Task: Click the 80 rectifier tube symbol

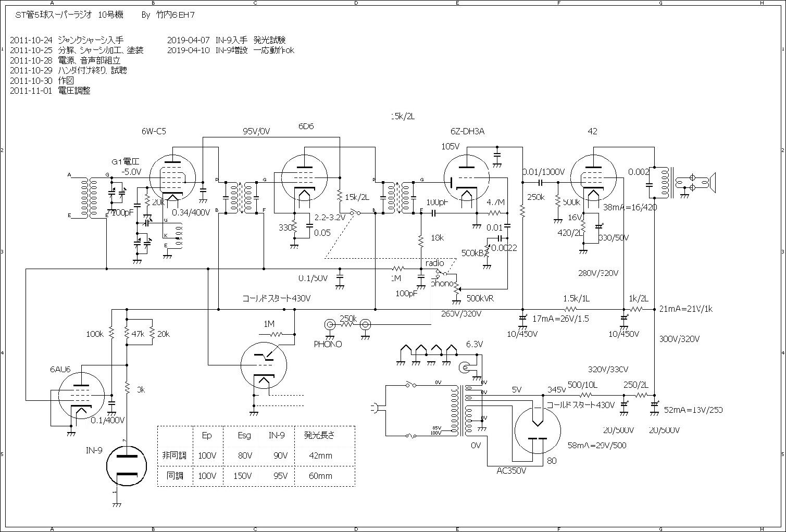Action: coord(537,431)
